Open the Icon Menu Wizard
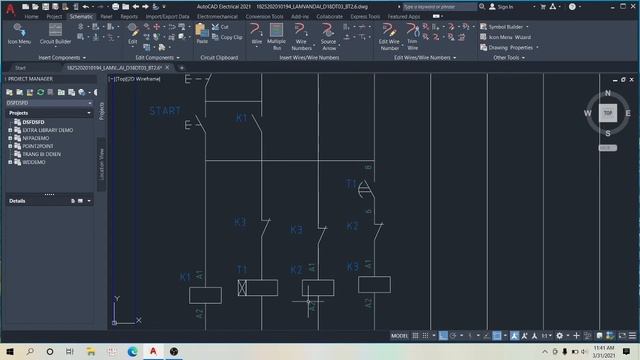This screenshot has width=640, height=360. (x=505, y=37)
